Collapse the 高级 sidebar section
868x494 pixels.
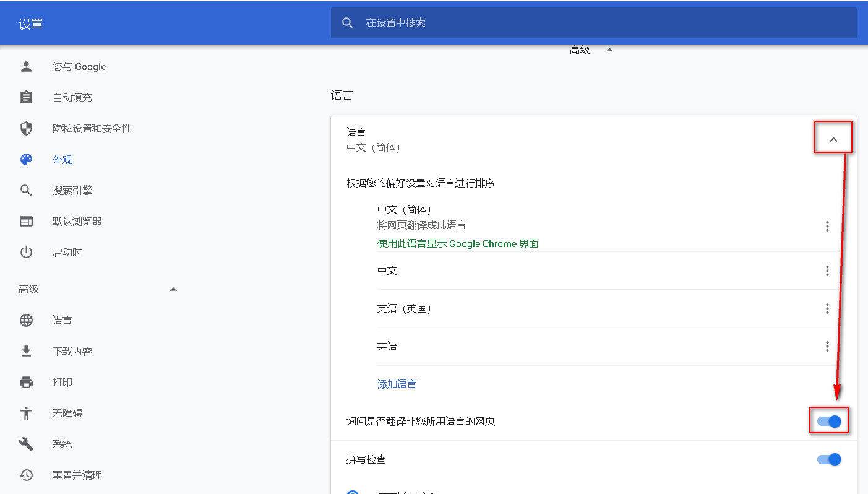174,288
